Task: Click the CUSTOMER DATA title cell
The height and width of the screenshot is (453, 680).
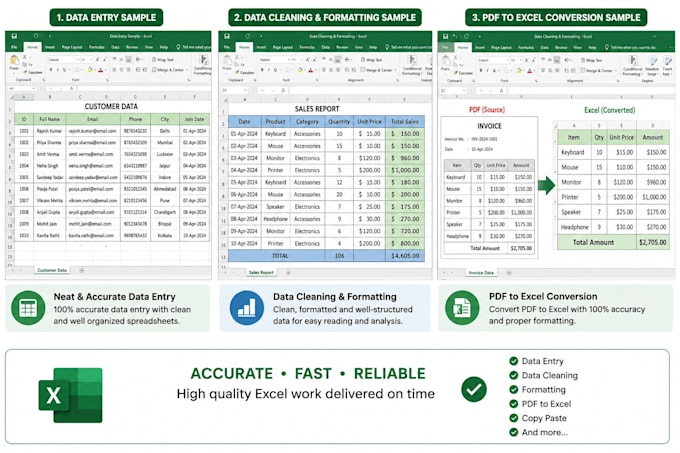Action: [x=111, y=106]
